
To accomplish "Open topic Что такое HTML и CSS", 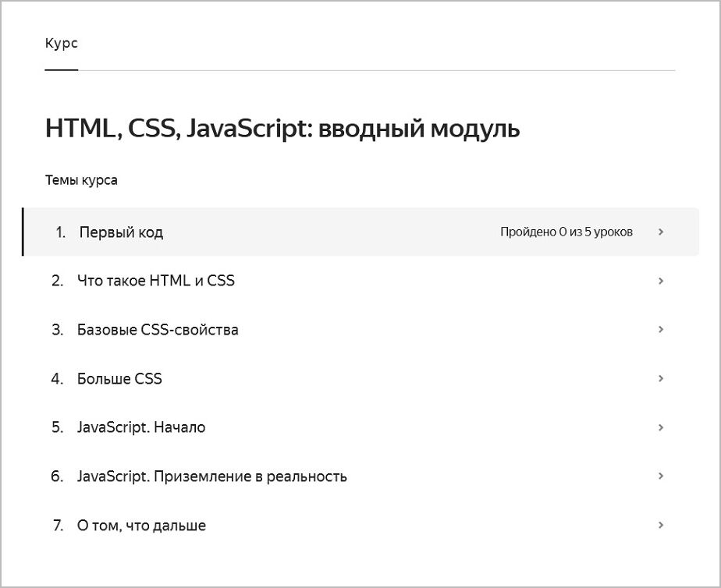I will 155,281.
